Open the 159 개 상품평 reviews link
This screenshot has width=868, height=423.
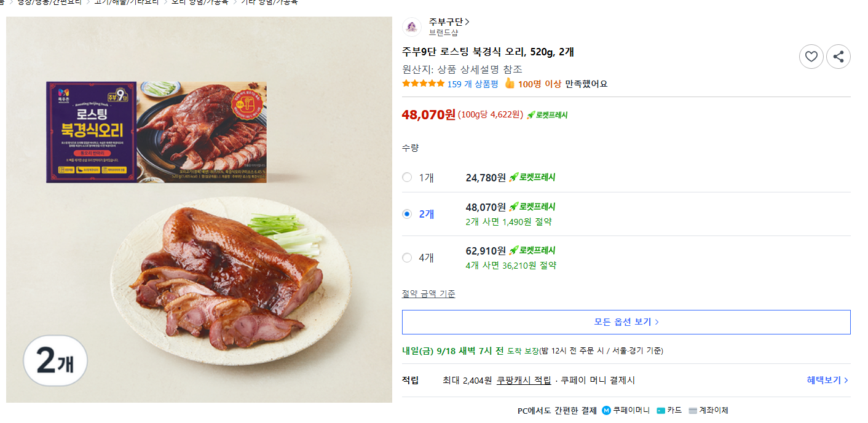pos(473,84)
